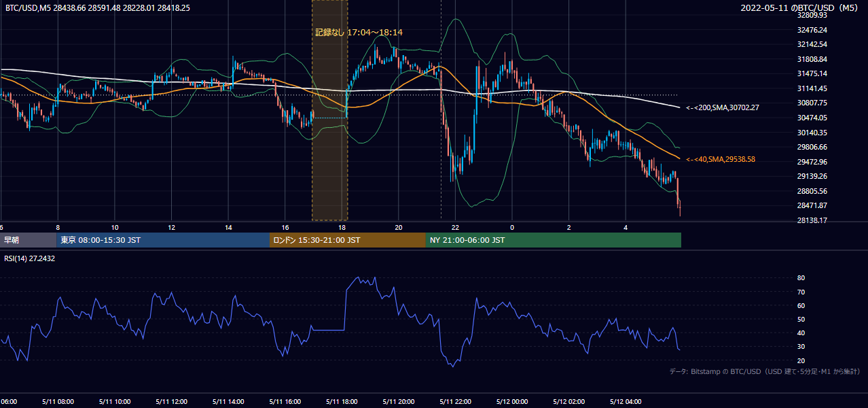Select the 早朝 session band
This screenshot has height=408, width=868.
28,240
